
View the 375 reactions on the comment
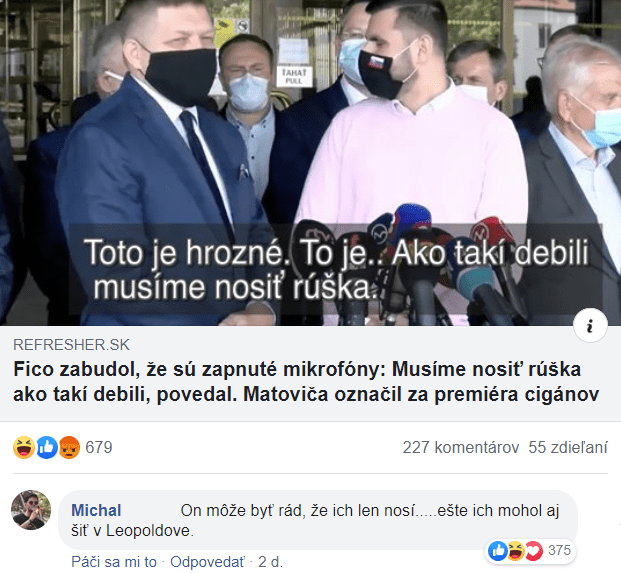point(559,550)
